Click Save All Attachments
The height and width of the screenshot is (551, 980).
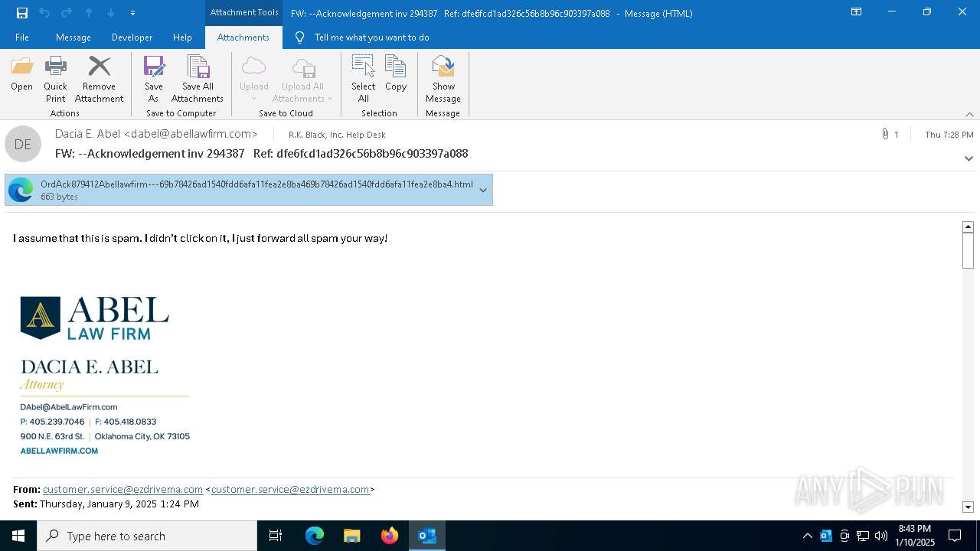pos(198,78)
